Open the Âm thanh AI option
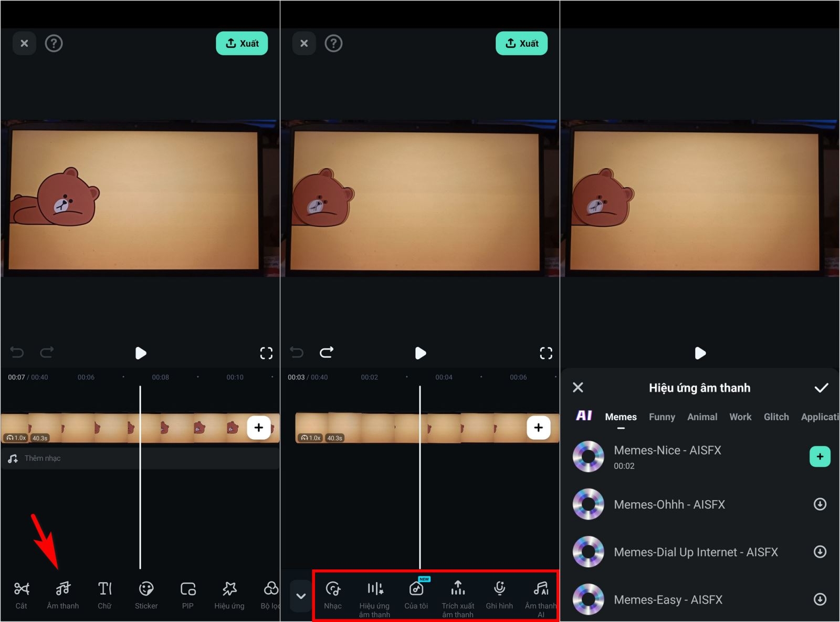 (541, 599)
